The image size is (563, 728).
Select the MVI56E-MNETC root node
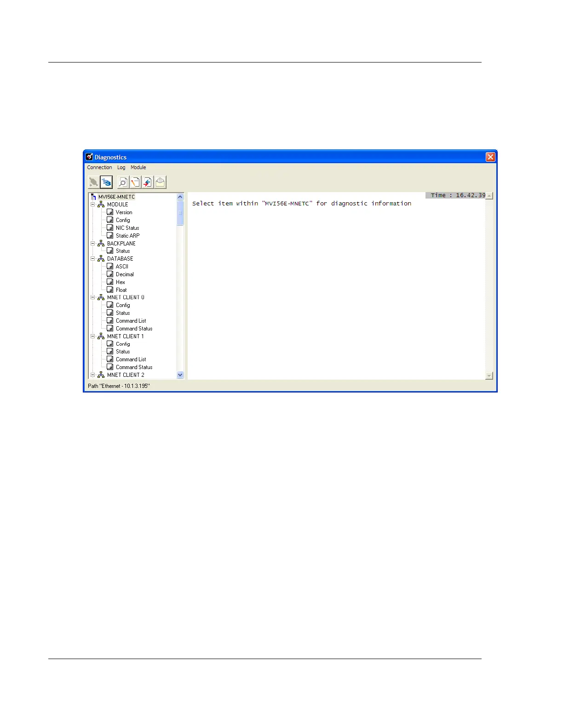click(116, 197)
